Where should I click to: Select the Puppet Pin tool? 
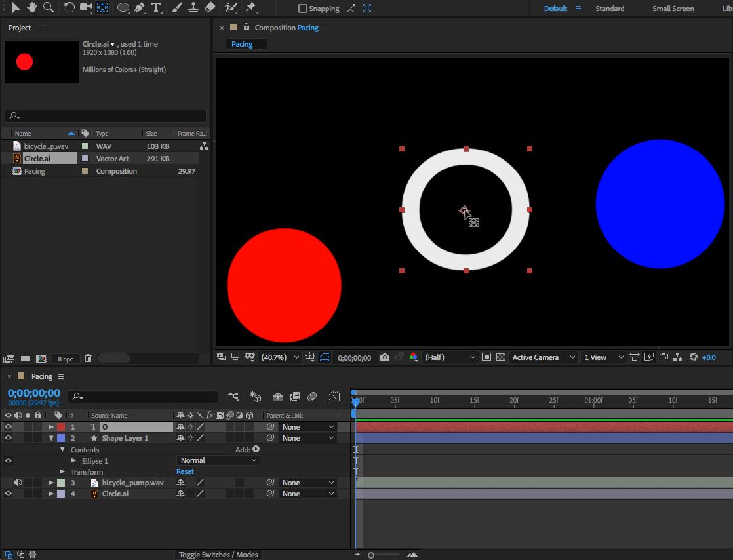pos(250,8)
